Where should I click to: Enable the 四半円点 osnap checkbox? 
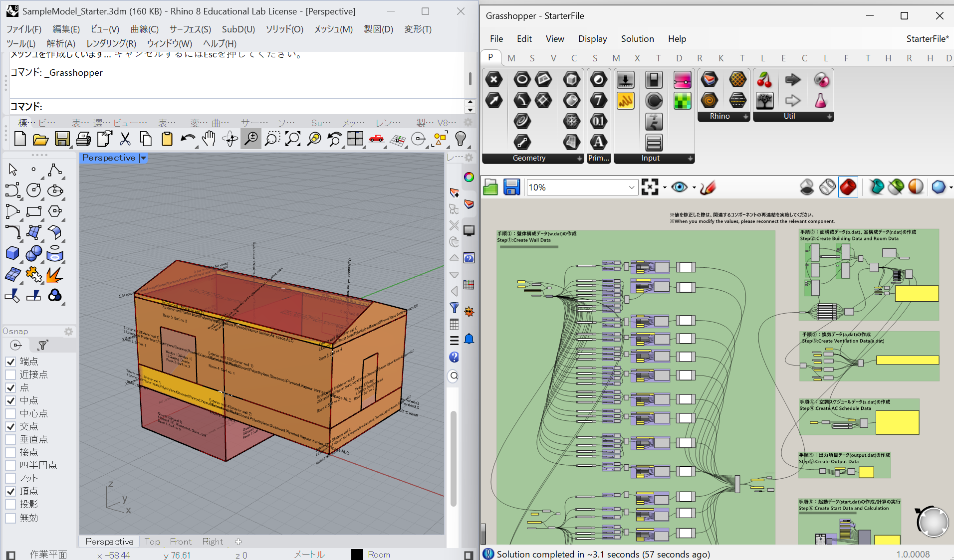pyautogui.click(x=10, y=465)
